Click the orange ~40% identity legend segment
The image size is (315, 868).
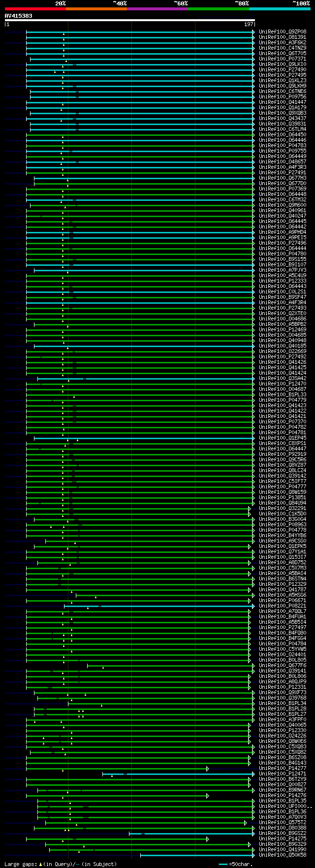click(x=96, y=9)
